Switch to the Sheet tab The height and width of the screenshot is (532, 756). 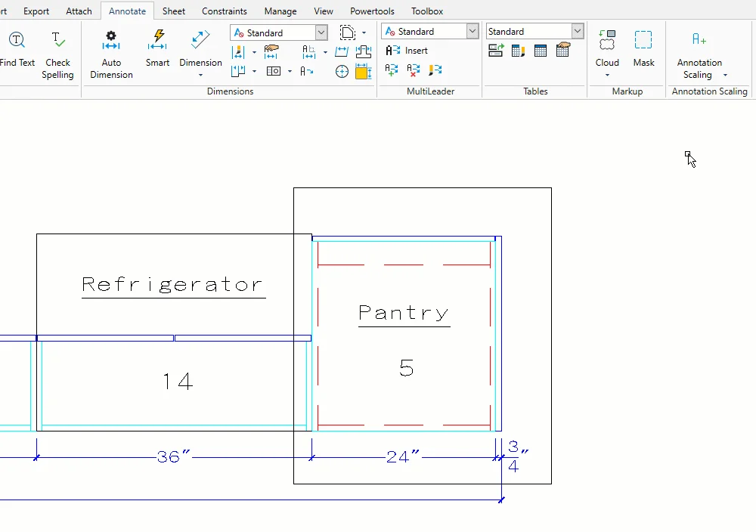click(174, 11)
